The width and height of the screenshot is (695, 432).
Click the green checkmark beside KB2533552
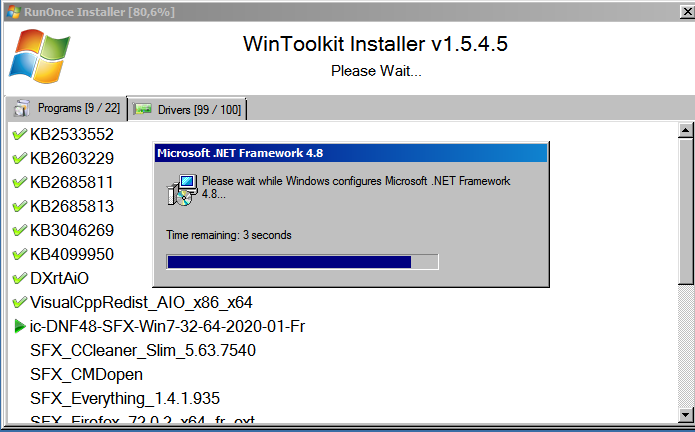(x=18, y=134)
